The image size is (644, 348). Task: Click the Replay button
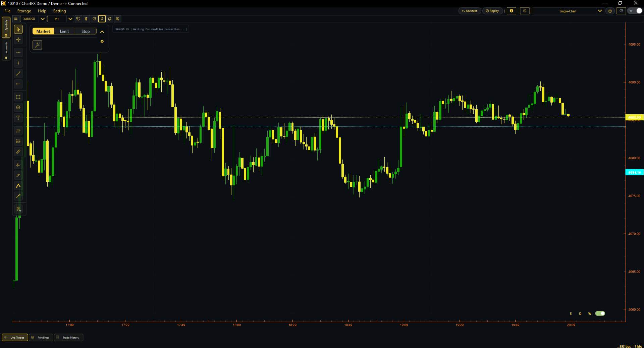click(x=492, y=11)
